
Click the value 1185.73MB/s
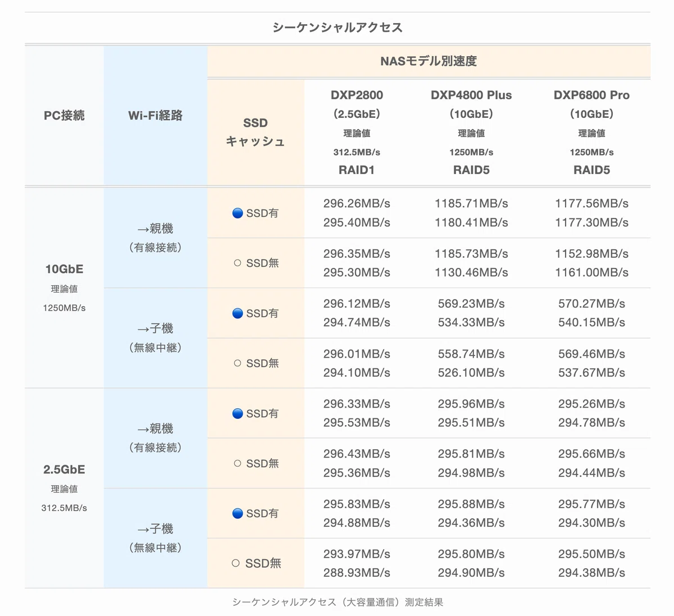[x=471, y=254]
